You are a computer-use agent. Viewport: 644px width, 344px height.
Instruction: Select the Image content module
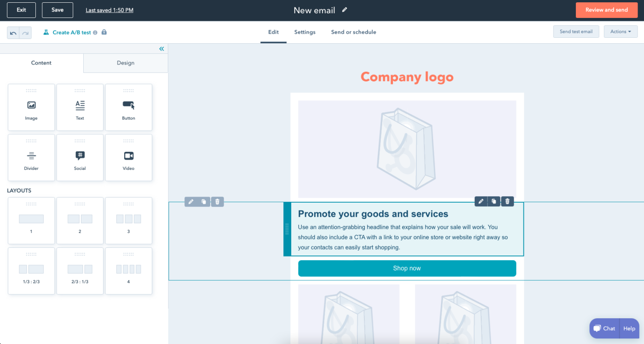[x=31, y=107]
